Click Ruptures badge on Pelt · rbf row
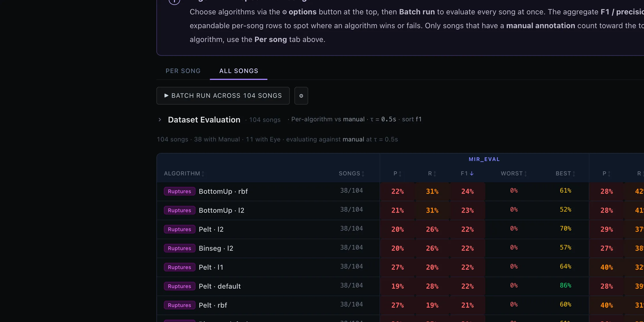This screenshot has width=644, height=322. point(179,305)
